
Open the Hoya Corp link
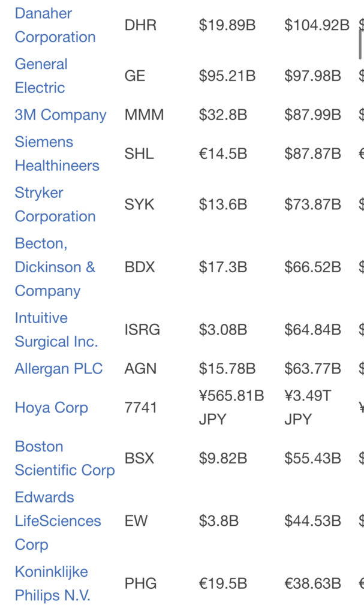click(x=52, y=408)
